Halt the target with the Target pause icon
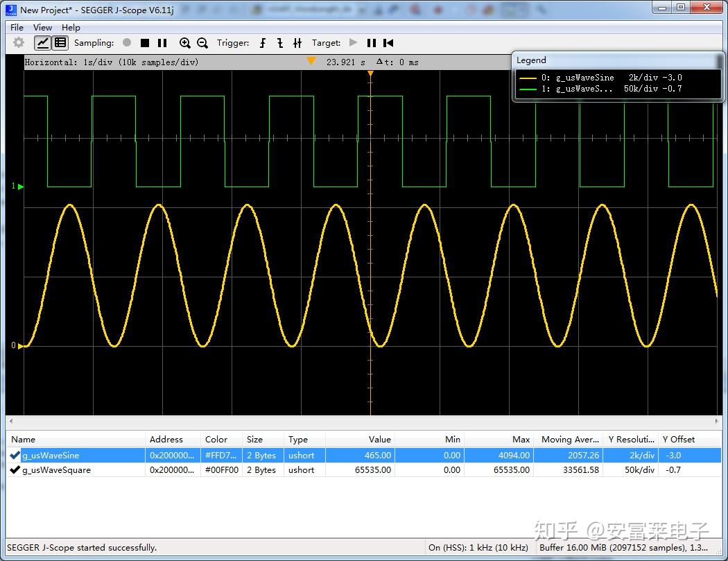The height and width of the screenshot is (561, 728). pyautogui.click(x=372, y=43)
